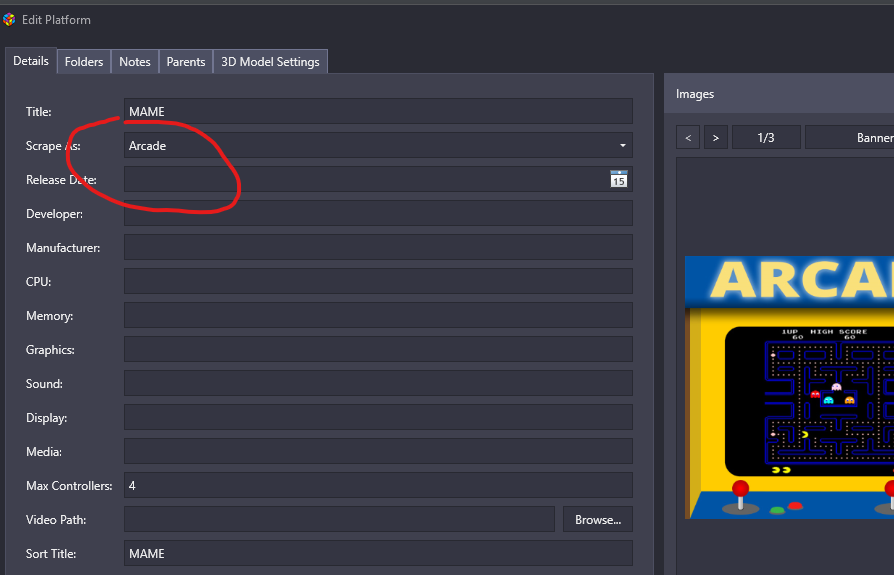This screenshot has width=894, height=575.
Task: Click the 1/3 image counter
Action: point(766,137)
